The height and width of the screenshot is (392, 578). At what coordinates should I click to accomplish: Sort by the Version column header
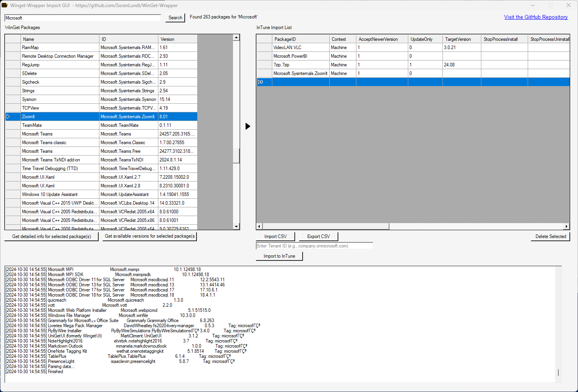coord(178,39)
